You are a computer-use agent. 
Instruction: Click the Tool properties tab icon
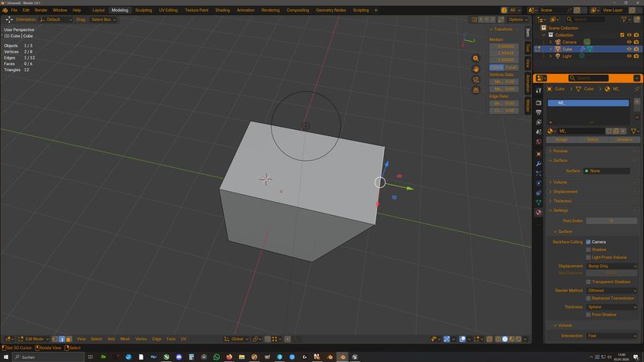point(539,90)
